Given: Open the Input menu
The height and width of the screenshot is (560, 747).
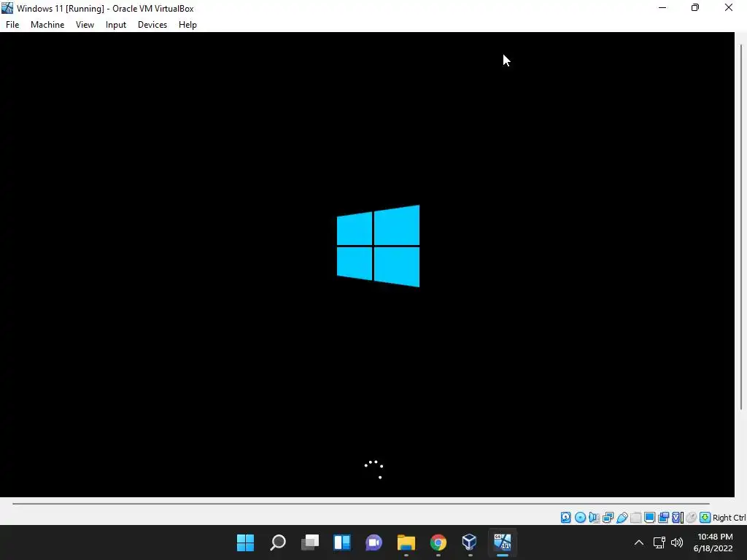Looking at the screenshot, I should tap(116, 25).
